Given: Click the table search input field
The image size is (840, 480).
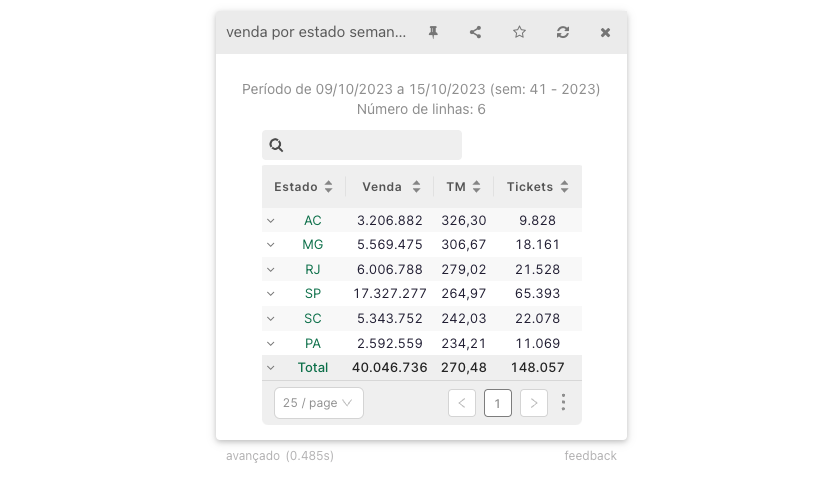Looking at the screenshot, I should coord(372,145).
